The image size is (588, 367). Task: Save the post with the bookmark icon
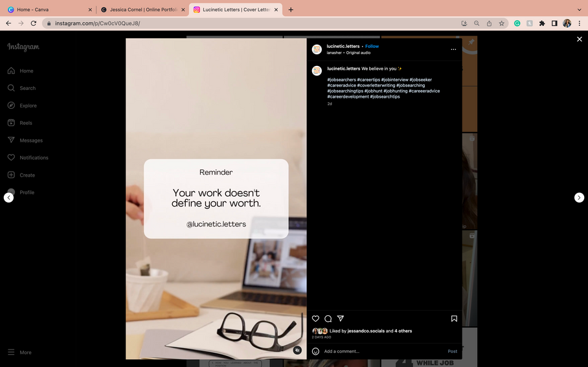click(454, 318)
